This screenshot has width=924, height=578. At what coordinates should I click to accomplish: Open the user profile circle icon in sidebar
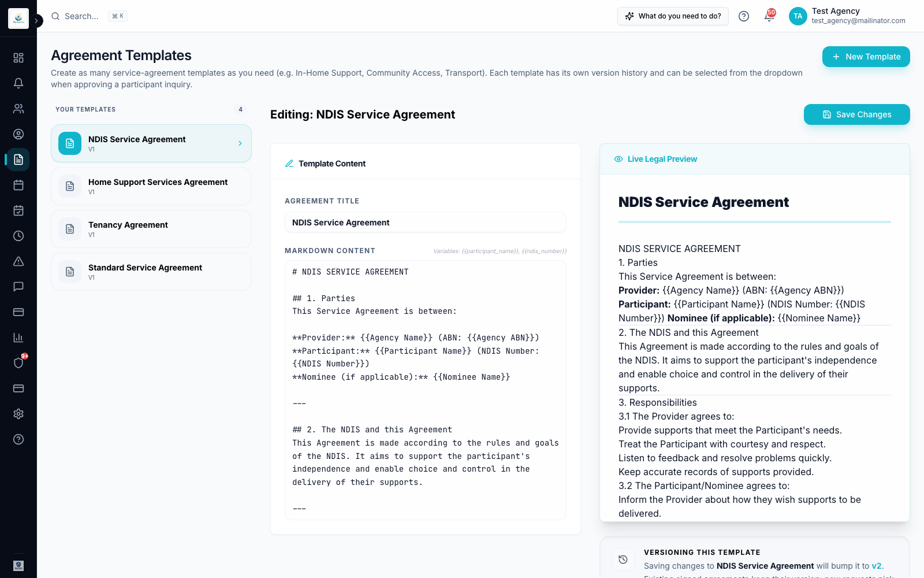point(18,134)
